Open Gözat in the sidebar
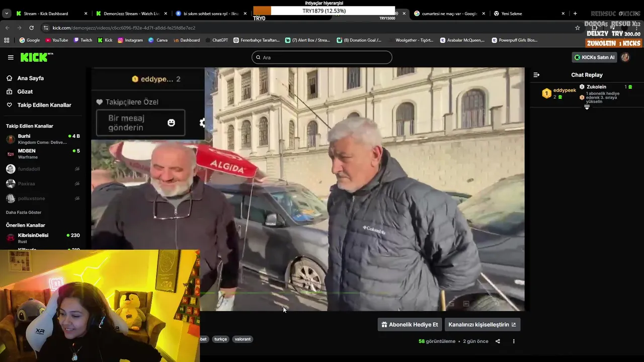Viewport: 644px width, 362px height. pyautogui.click(x=25, y=92)
